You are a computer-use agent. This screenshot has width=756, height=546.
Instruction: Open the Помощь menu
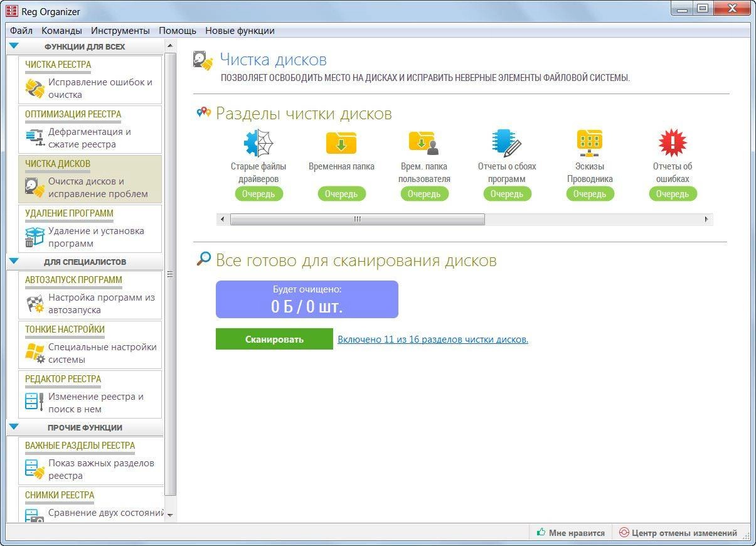pos(178,30)
